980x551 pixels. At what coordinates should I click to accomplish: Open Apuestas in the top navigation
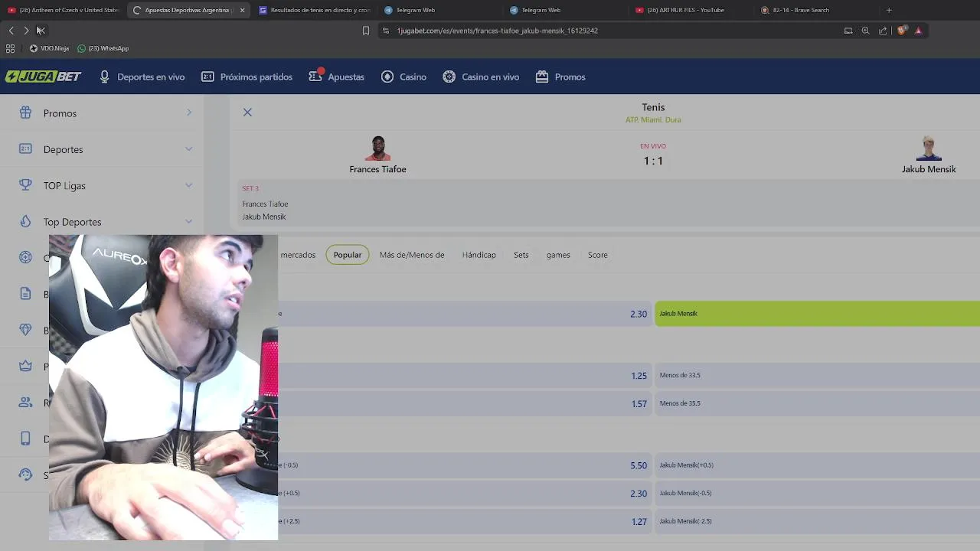pos(337,77)
